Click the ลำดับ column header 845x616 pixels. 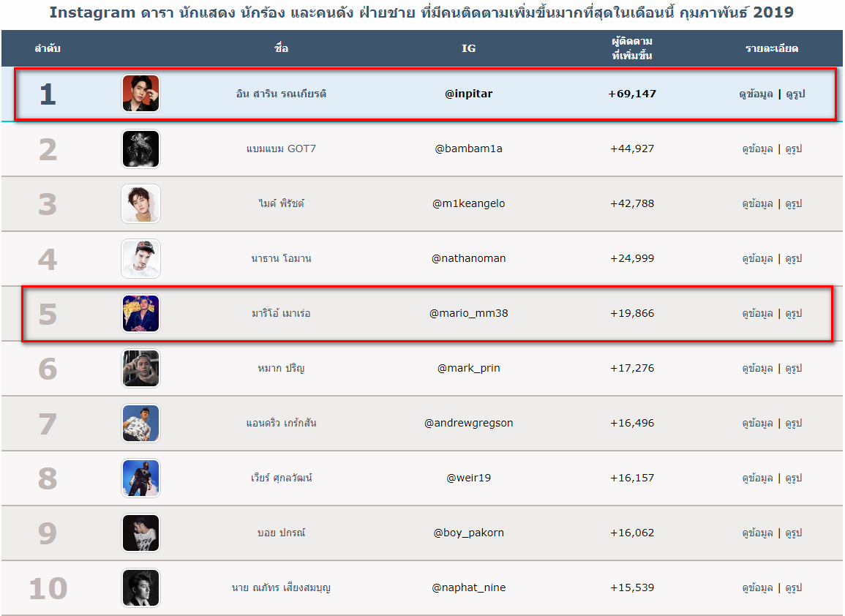[x=48, y=48]
